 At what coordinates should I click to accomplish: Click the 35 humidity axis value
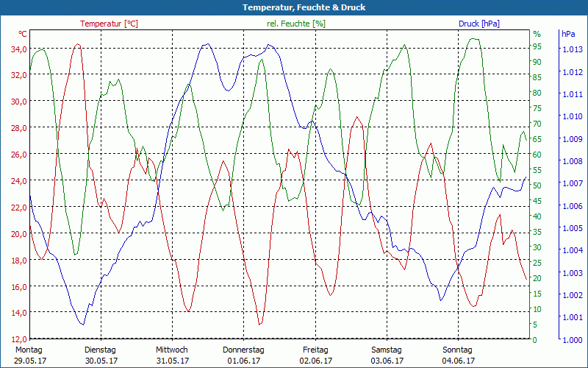[537, 232]
